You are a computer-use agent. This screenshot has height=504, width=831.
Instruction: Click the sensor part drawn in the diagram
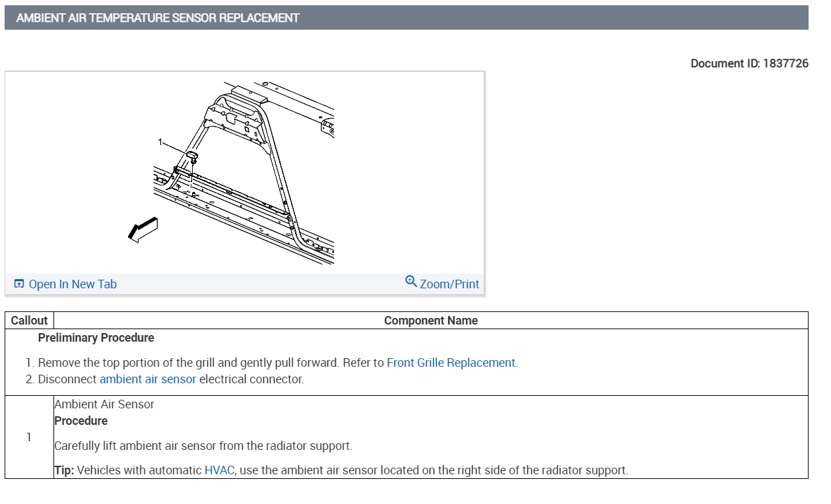point(193,157)
